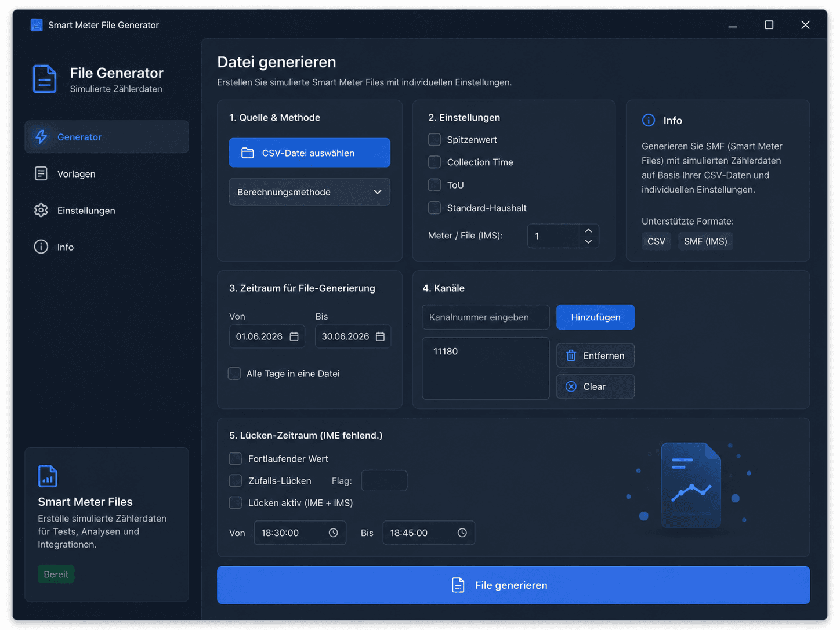Open the Generator section
The height and width of the screenshot is (630, 840).
[x=107, y=137]
